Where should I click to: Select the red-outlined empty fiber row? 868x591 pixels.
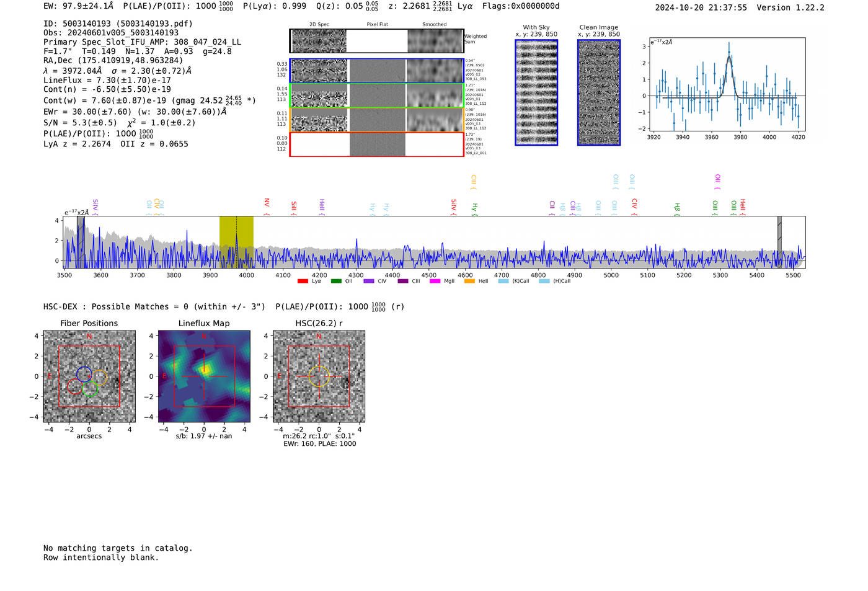pos(377,144)
